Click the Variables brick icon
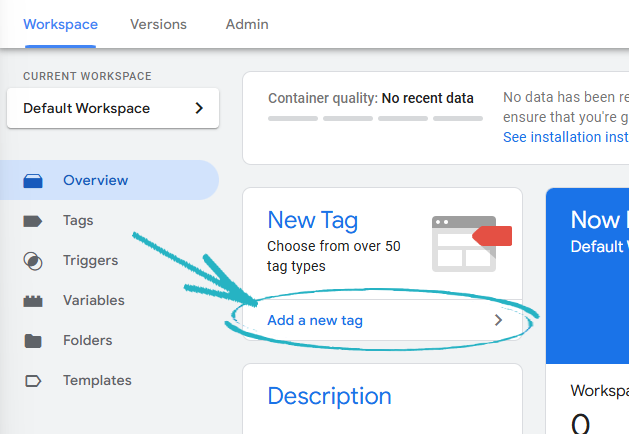This screenshot has width=629, height=434. [33, 301]
